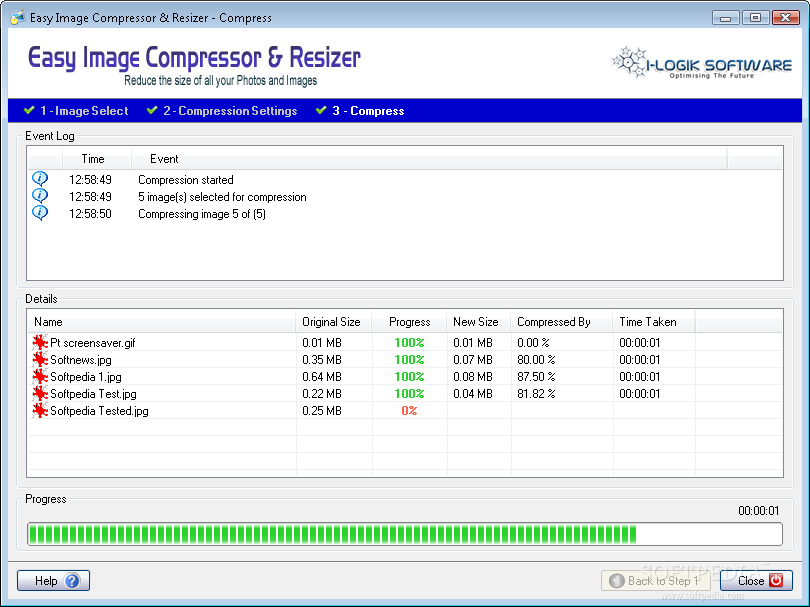Click the application icon in title bar
The image size is (810, 607).
pyautogui.click(x=18, y=18)
